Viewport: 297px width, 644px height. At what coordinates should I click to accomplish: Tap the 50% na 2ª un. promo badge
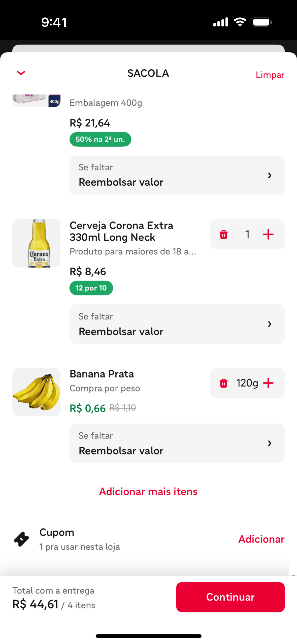click(x=100, y=139)
